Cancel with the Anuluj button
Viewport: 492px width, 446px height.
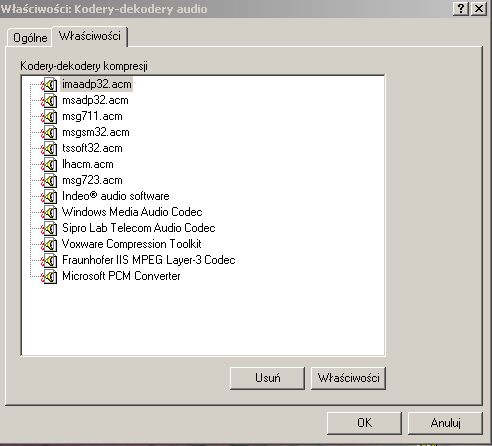click(445, 423)
